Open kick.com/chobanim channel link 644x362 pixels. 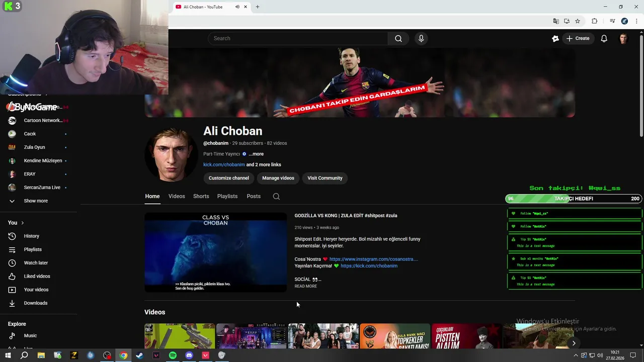tap(224, 165)
